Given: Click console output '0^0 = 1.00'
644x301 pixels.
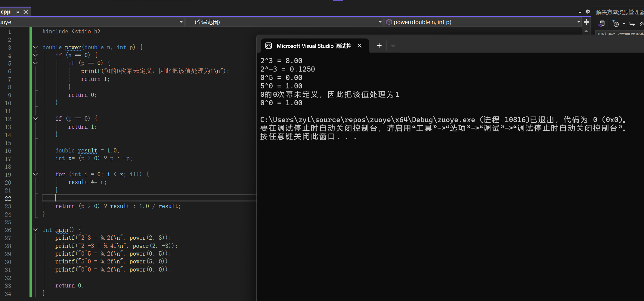Looking at the screenshot, I should click(x=281, y=103).
